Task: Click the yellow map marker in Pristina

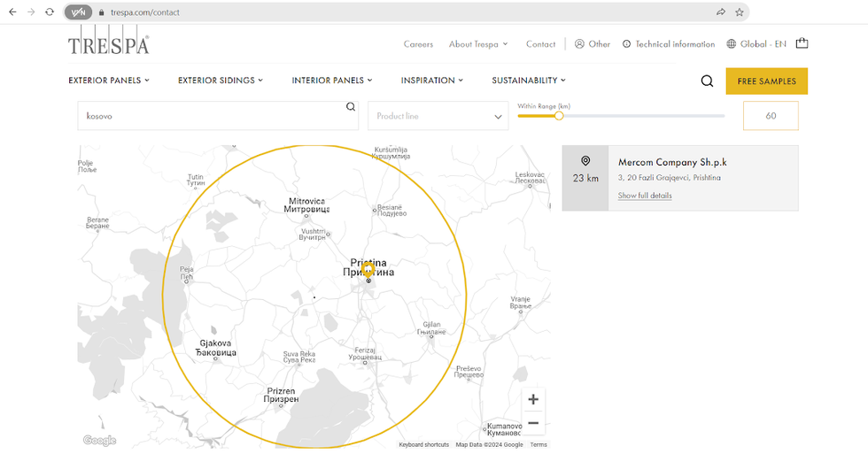Action: click(368, 270)
